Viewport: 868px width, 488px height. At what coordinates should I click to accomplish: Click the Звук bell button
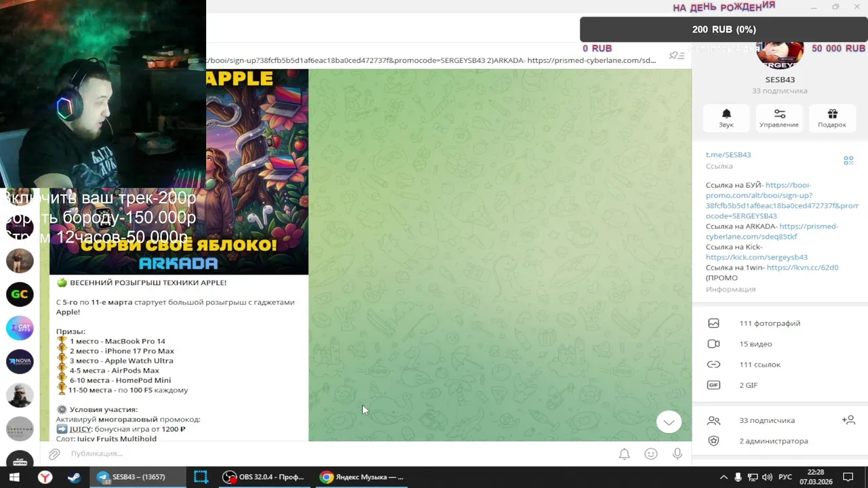(726, 118)
